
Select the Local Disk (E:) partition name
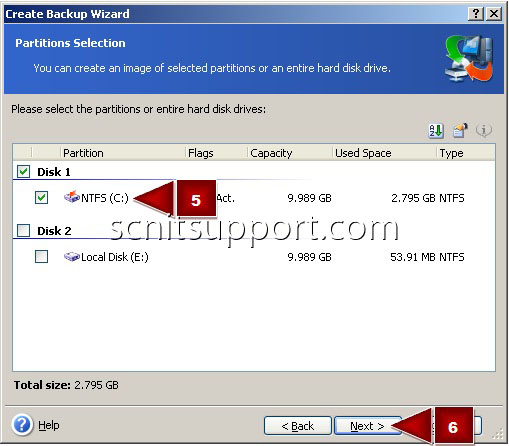(x=115, y=257)
